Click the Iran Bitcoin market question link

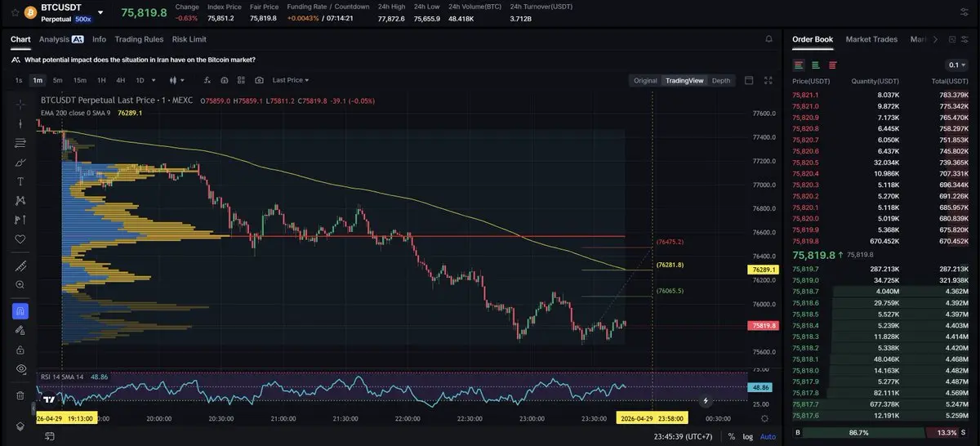(139, 60)
